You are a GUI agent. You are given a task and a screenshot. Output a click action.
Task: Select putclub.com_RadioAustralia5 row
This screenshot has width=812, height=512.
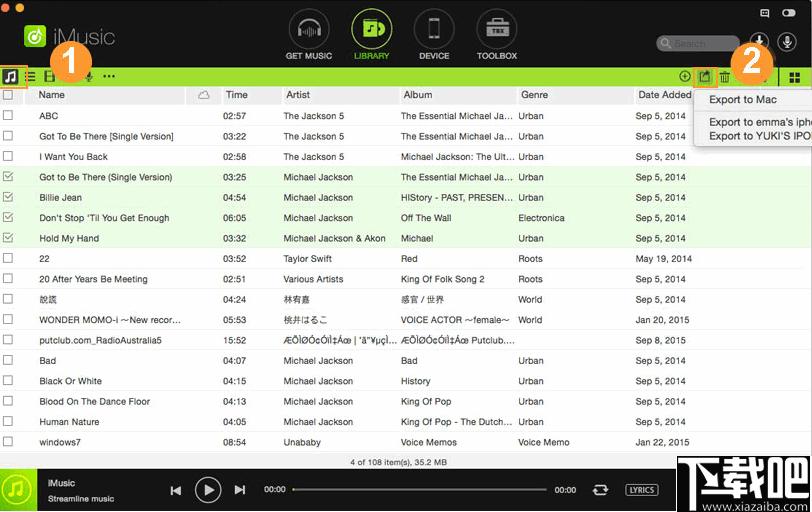(x=100, y=341)
